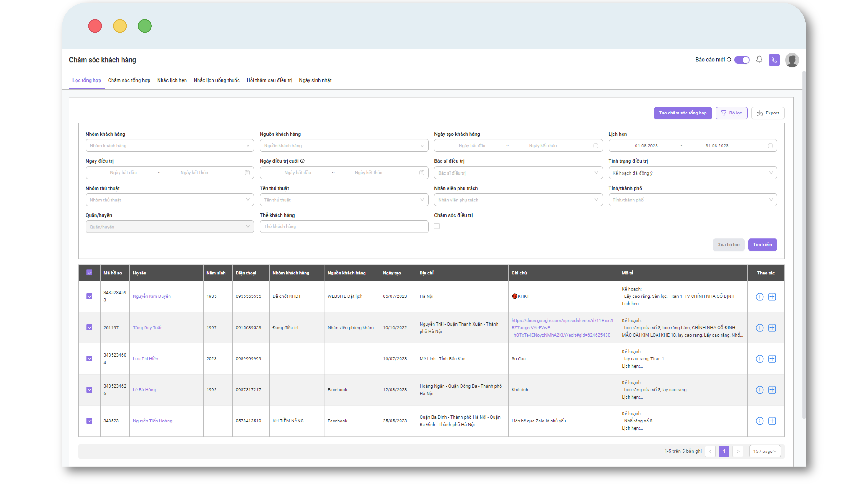Open Lê Bá Hùng customer name link
The height and width of the screenshot is (488, 868).
pyautogui.click(x=144, y=390)
